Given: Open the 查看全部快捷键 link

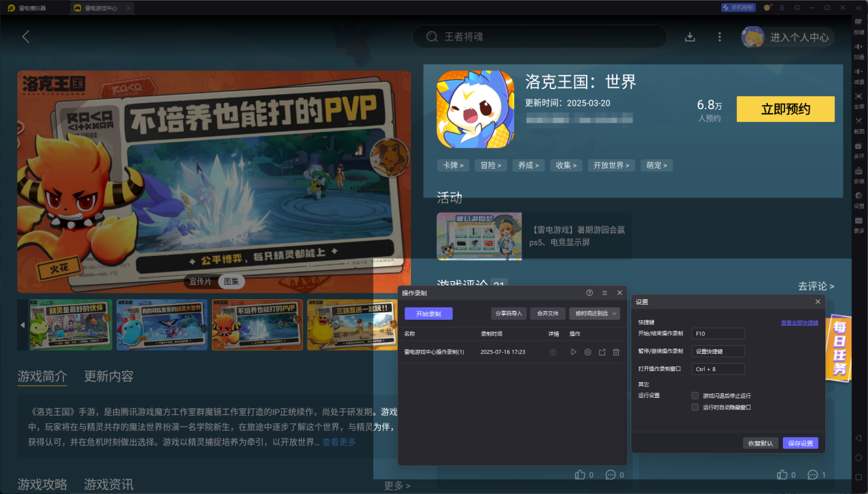Looking at the screenshot, I should [x=799, y=322].
